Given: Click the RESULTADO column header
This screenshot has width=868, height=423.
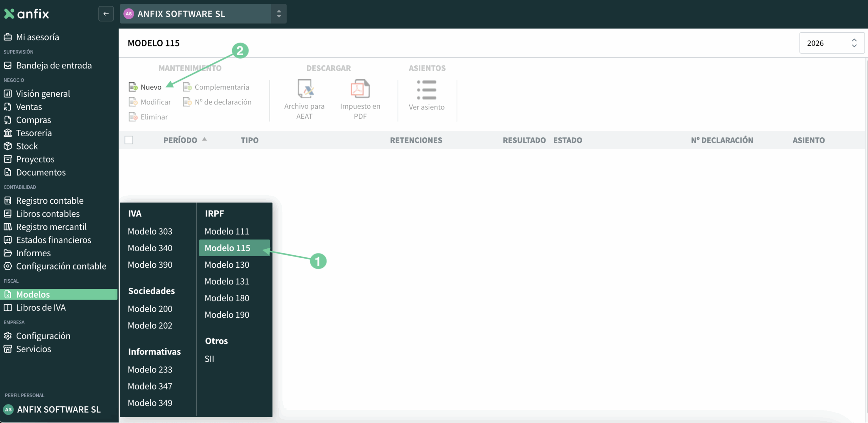Looking at the screenshot, I should (x=524, y=140).
